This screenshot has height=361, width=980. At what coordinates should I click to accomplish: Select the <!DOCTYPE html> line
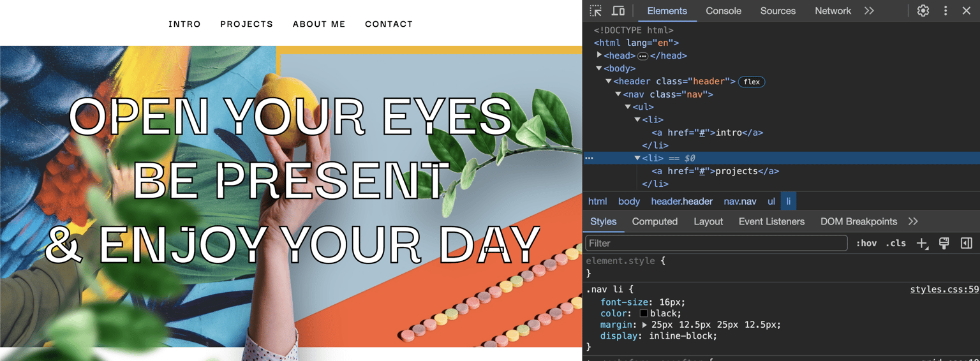[x=634, y=30]
